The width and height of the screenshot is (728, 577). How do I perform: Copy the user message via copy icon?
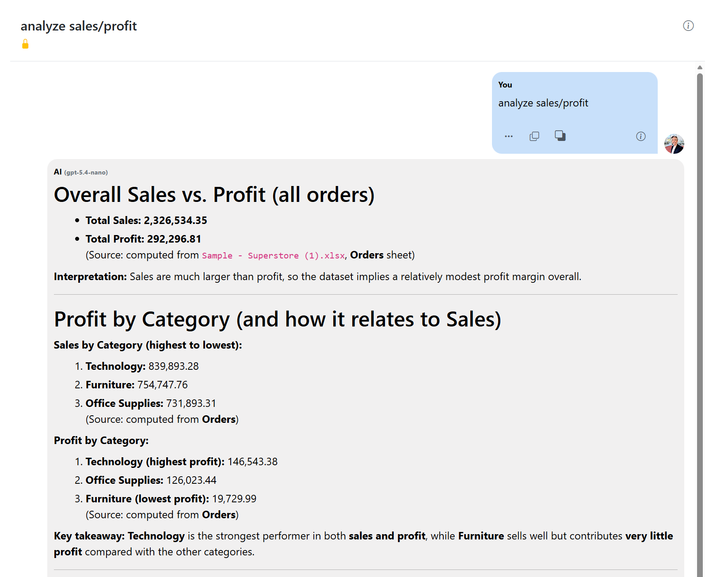click(534, 136)
